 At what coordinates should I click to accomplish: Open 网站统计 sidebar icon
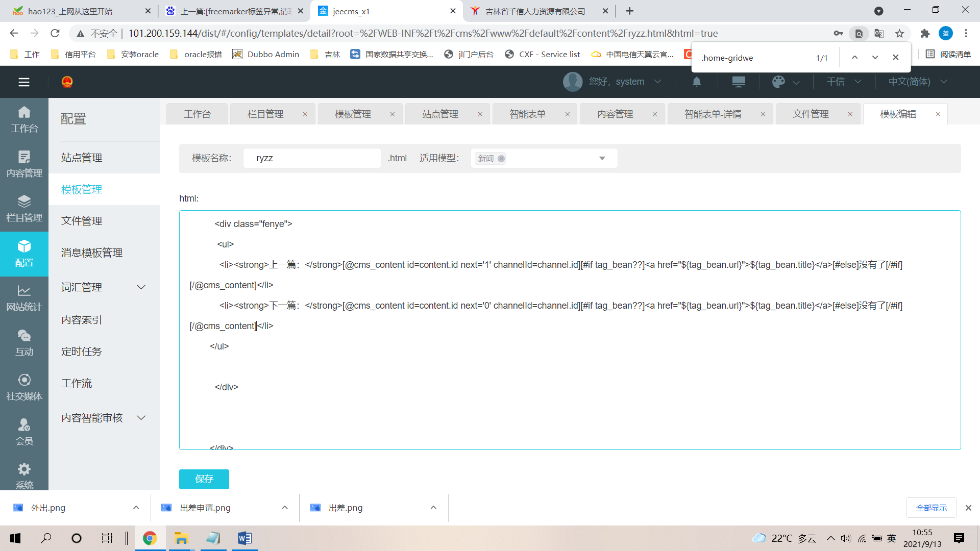tap(24, 298)
